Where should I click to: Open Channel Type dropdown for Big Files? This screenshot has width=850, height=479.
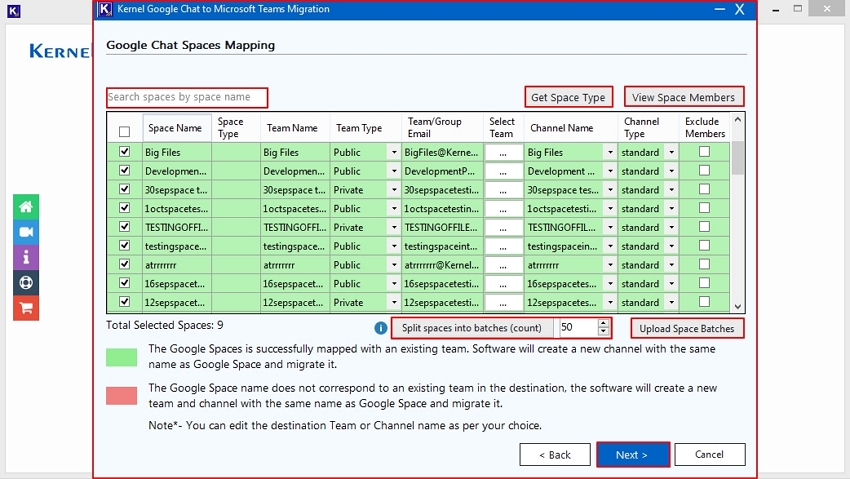[671, 153]
